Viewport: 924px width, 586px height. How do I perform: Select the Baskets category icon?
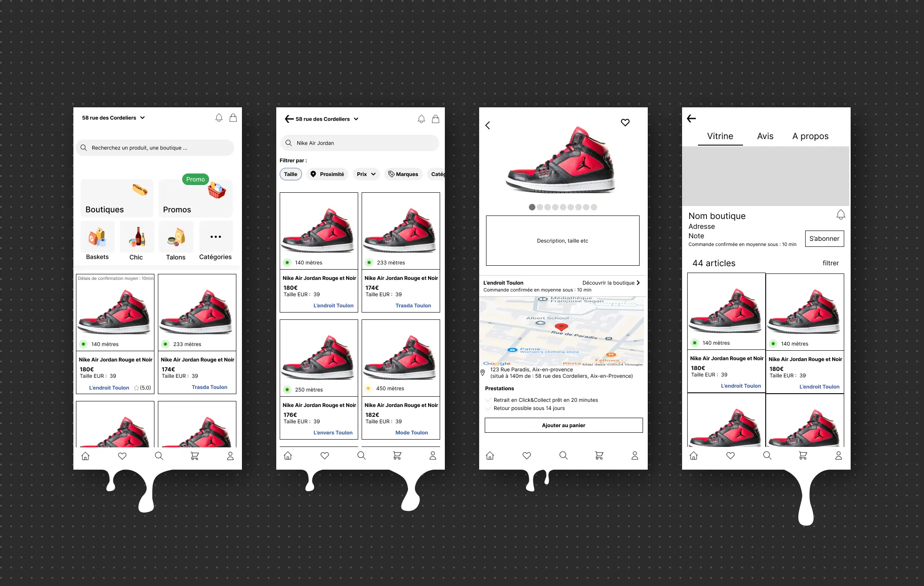pos(97,237)
